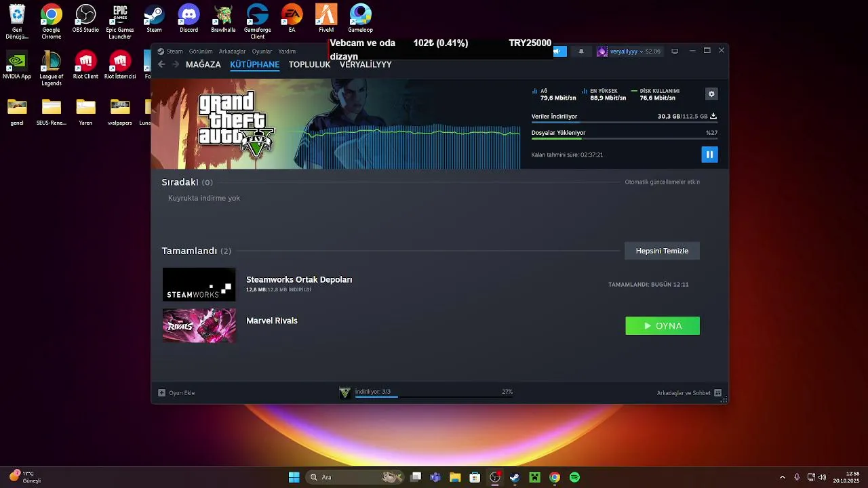
Task: Click the veryalilyyy profile avatar
Action: tap(601, 52)
